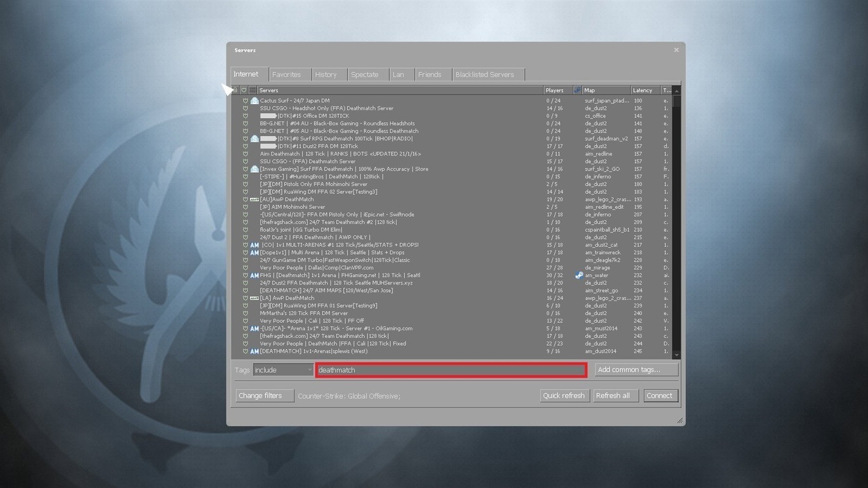Screen dimensions: 868x488
Task: Sort list by the Players column header
Action: 558,90
